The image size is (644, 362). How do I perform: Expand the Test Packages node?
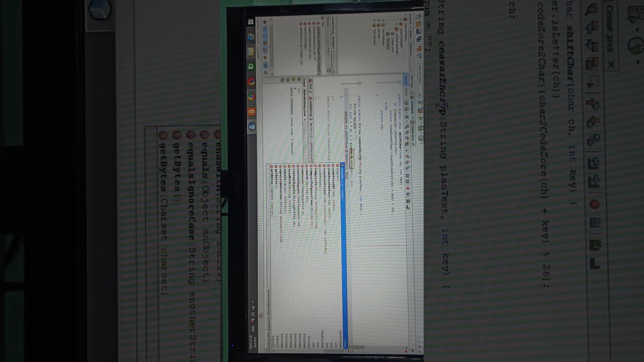383,20
